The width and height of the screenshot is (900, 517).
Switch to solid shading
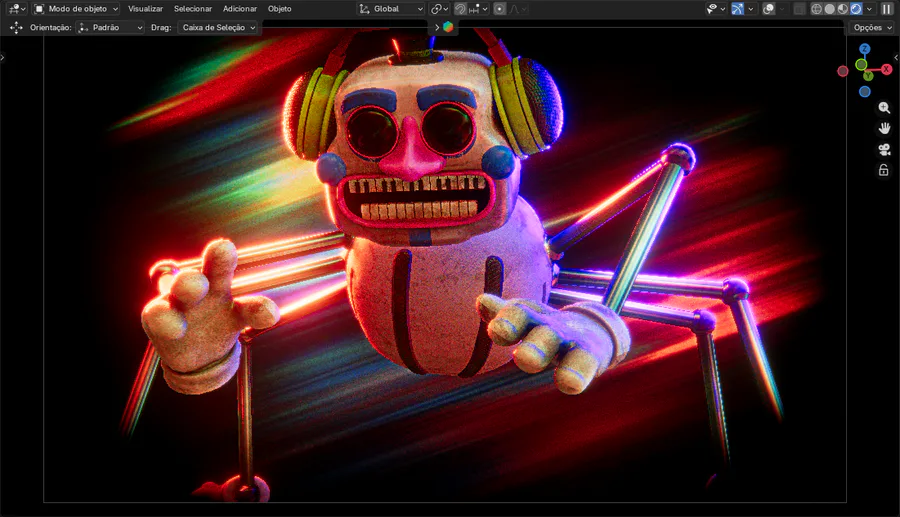click(829, 9)
